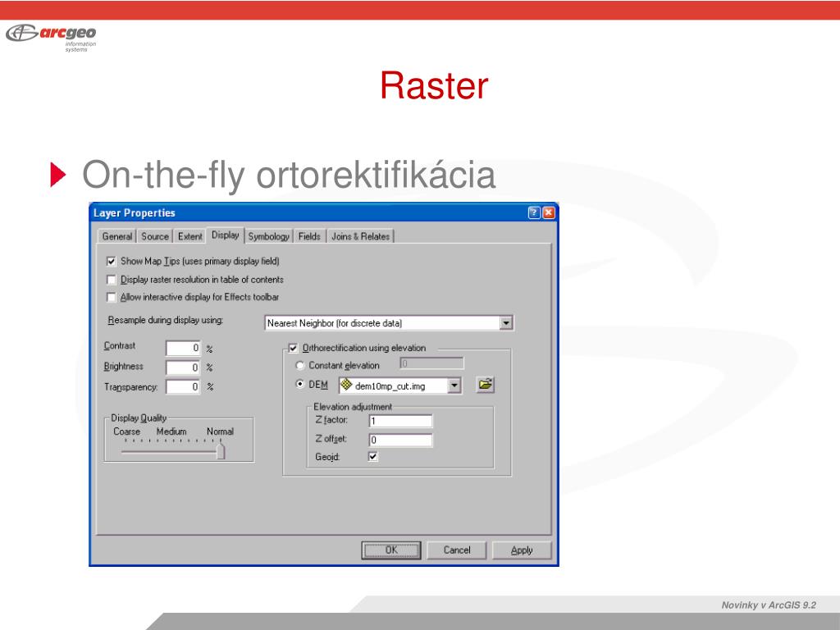
Task: Click the 'Coarse' quality label
Action: pyautogui.click(x=126, y=431)
